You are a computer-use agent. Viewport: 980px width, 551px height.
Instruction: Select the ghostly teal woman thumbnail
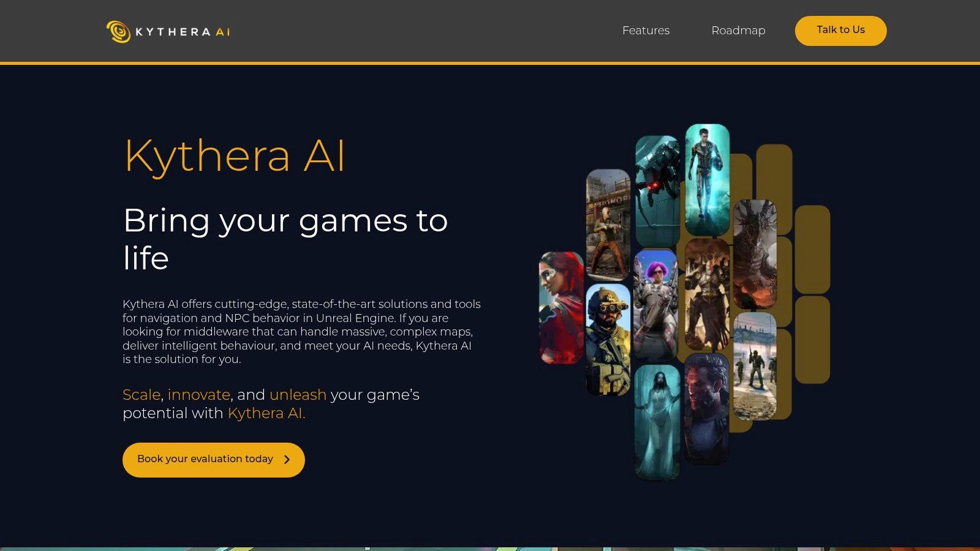(x=657, y=422)
